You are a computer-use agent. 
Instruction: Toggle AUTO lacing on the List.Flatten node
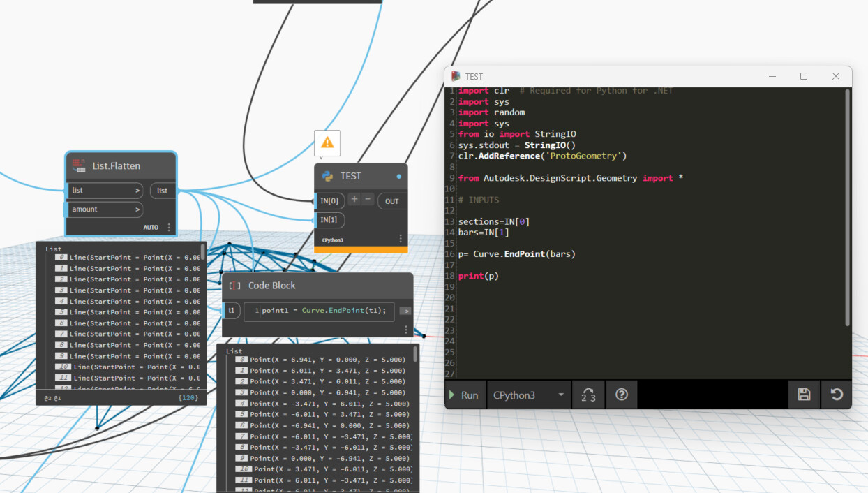(150, 226)
